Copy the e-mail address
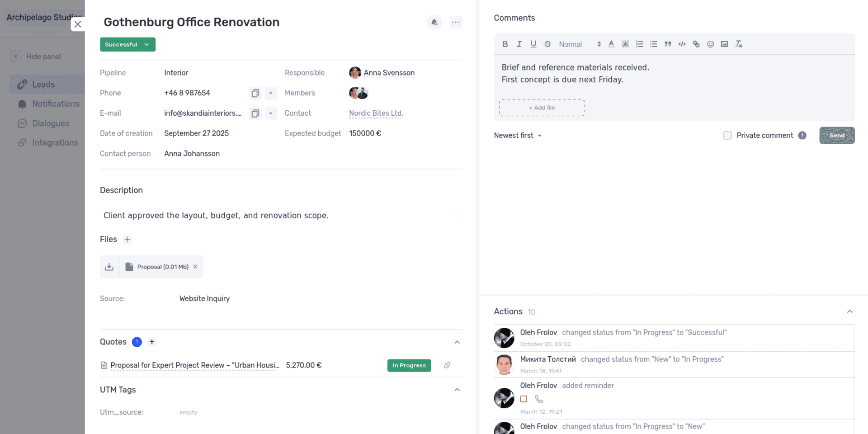The image size is (868, 434). (x=255, y=113)
